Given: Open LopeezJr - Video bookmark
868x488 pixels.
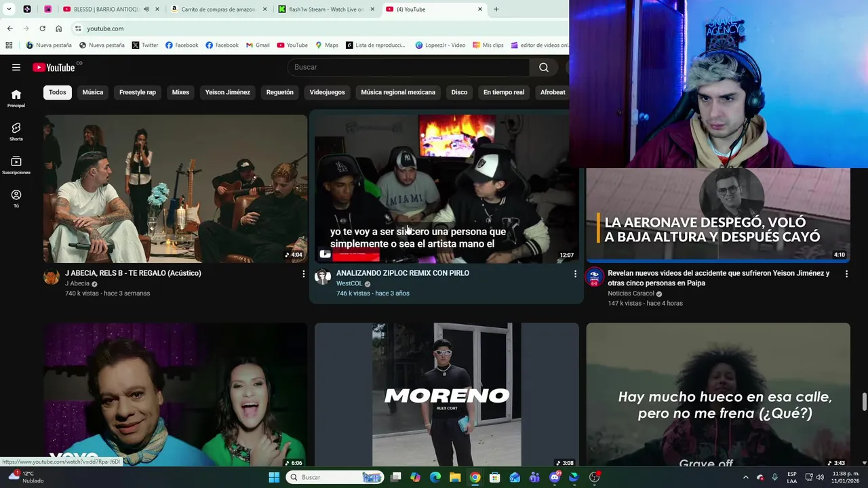Looking at the screenshot, I should click(440, 45).
